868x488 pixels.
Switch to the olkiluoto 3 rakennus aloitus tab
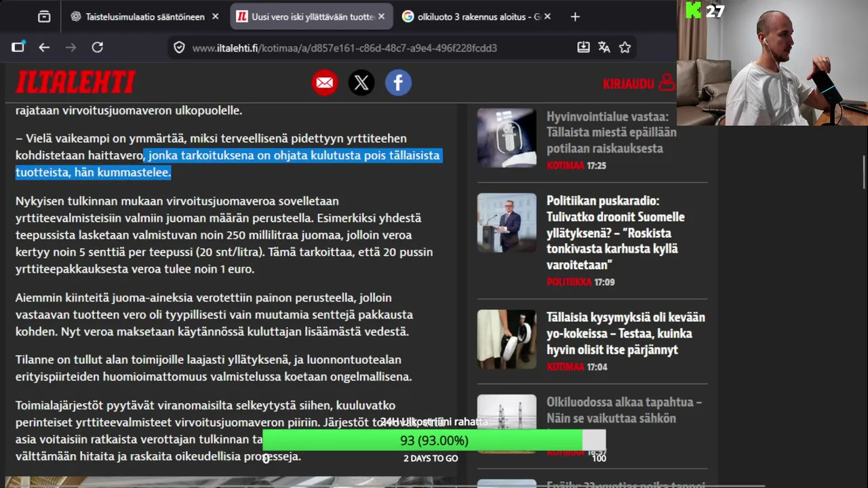coord(477,16)
